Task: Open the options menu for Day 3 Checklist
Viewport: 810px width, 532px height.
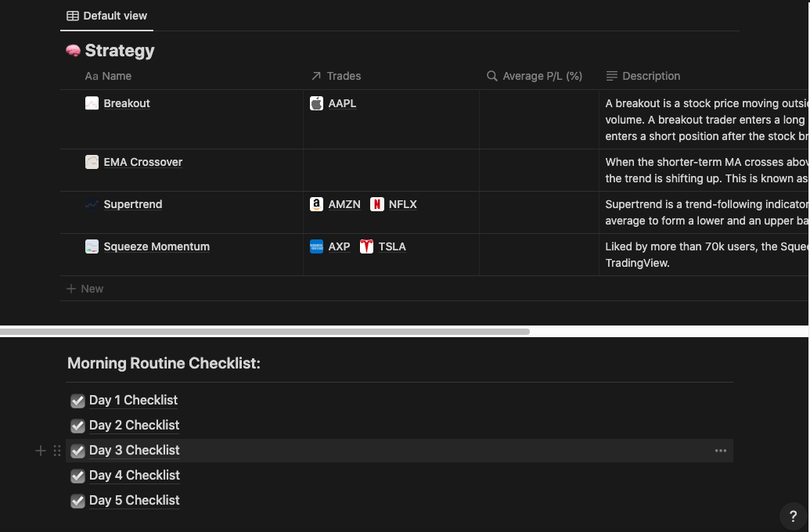Action: pos(720,451)
